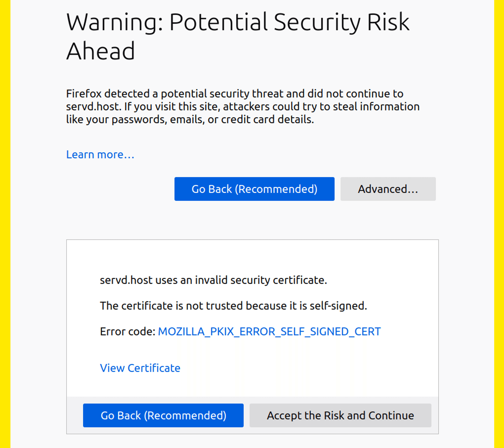Click the word "Ahead" in the heading
The width and height of the screenshot is (504, 448).
pos(101,51)
